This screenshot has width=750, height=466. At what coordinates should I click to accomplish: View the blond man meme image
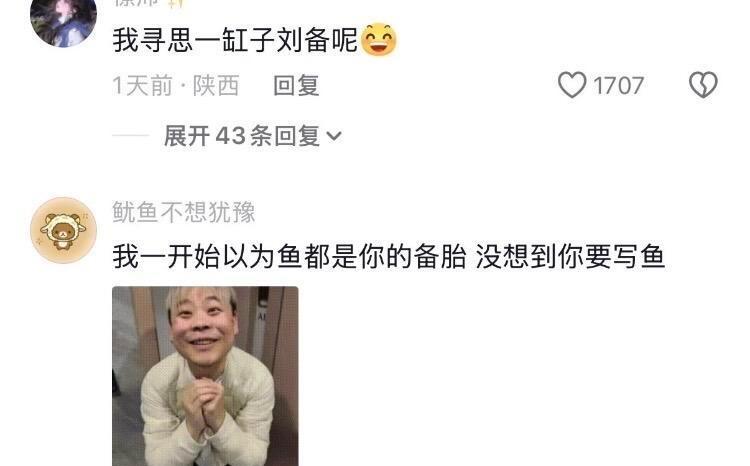coord(205,376)
